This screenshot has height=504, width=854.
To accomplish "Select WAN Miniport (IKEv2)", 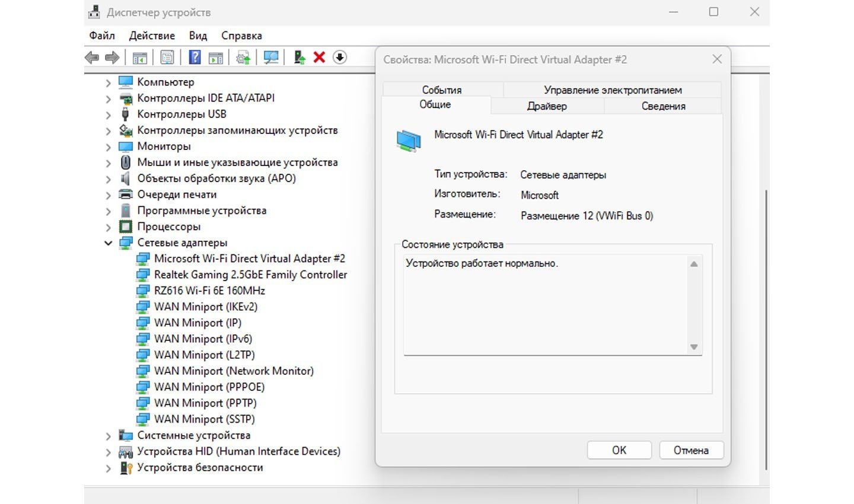I will [206, 307].
